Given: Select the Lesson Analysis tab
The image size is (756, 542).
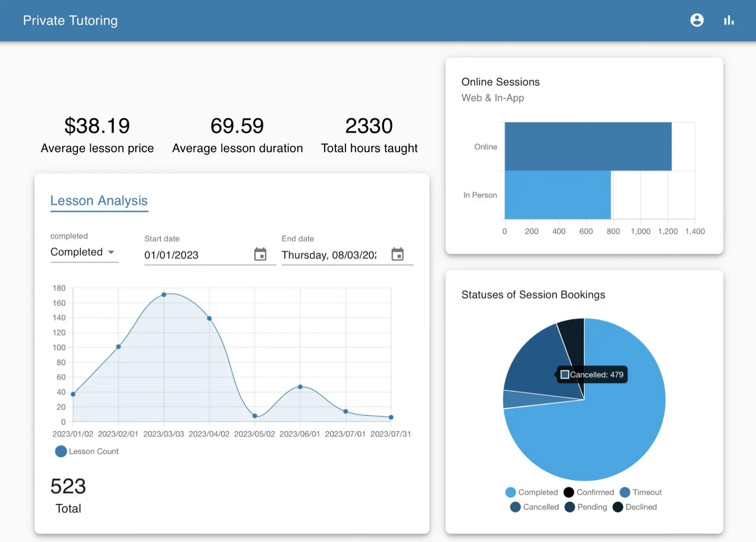Looking at the screenshot, I should (99, 201).
